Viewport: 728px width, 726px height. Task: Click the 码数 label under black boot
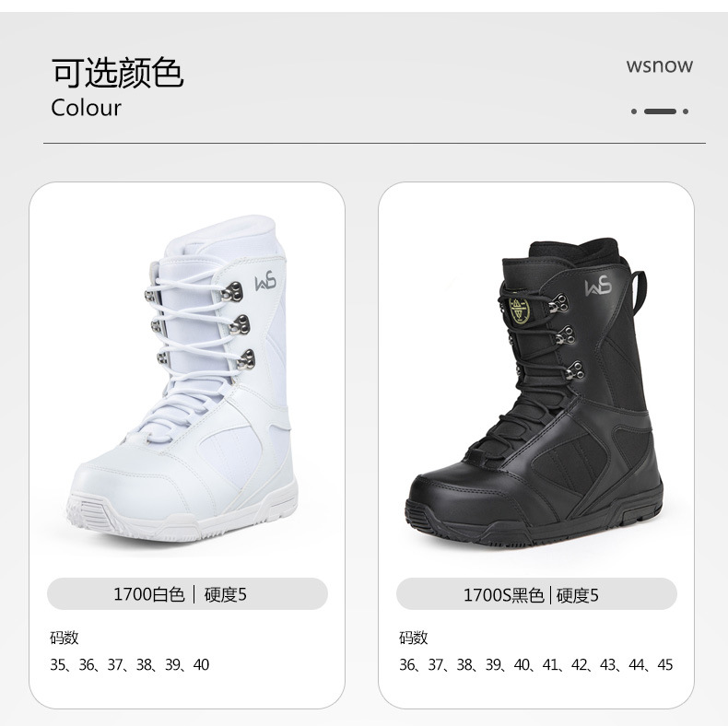pos(413,638)
